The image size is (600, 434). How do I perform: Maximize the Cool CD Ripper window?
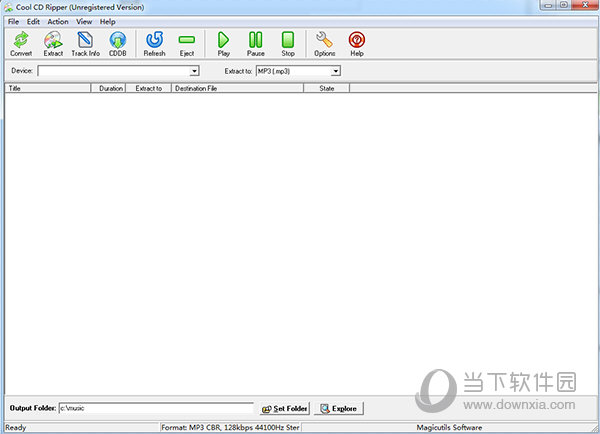(564, 5)
